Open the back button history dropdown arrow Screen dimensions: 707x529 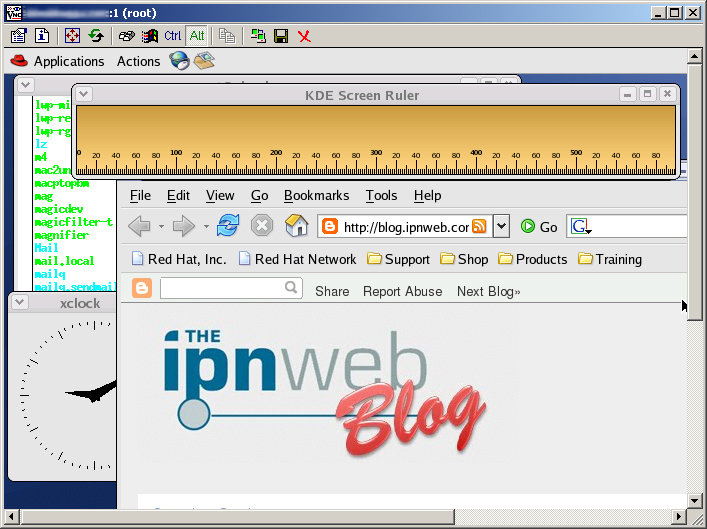(159, 227)
